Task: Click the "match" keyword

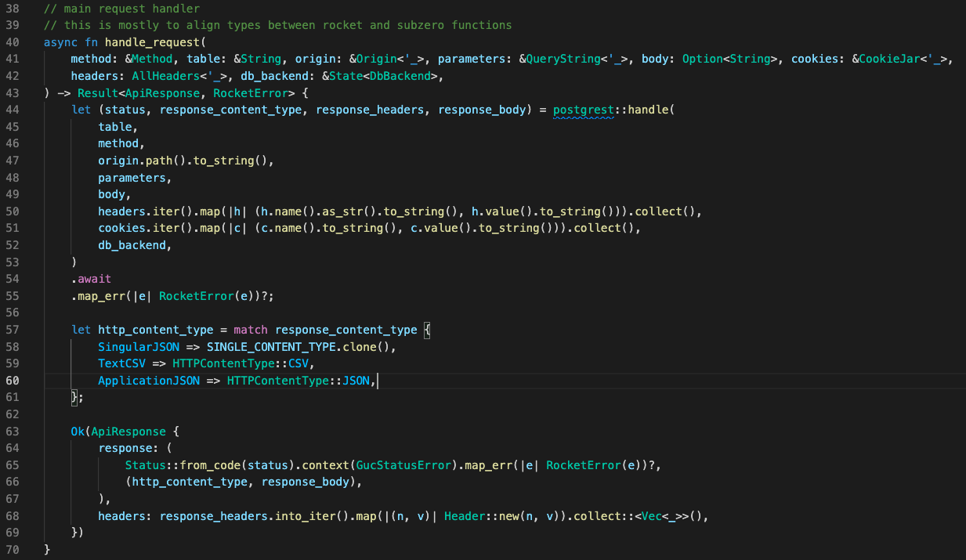Action: (x=251, y=330)
